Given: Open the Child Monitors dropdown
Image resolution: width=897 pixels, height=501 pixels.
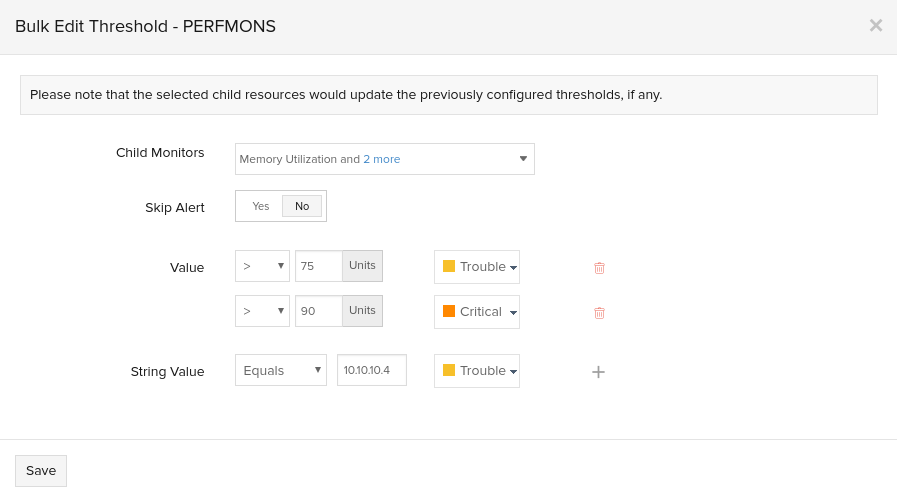Looking at the screenshot, I should tap(385, 159).
